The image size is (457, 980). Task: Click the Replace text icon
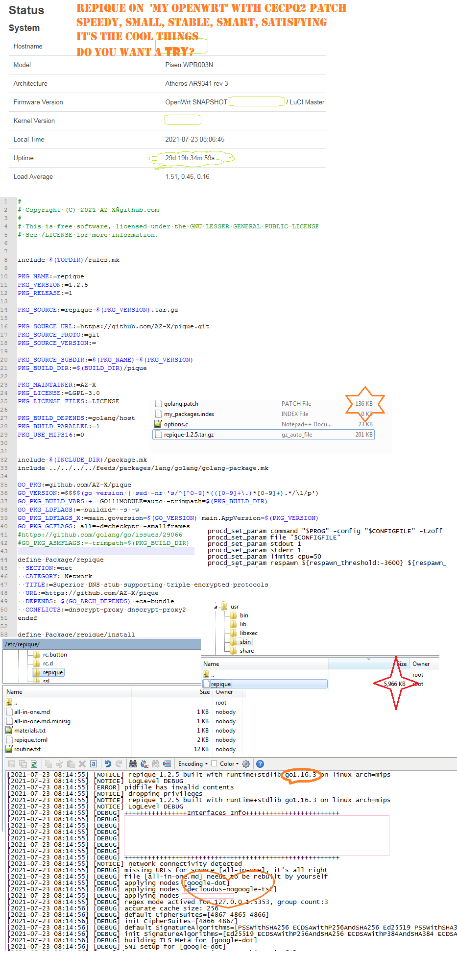pyautogui.click(x=144, y=763)
